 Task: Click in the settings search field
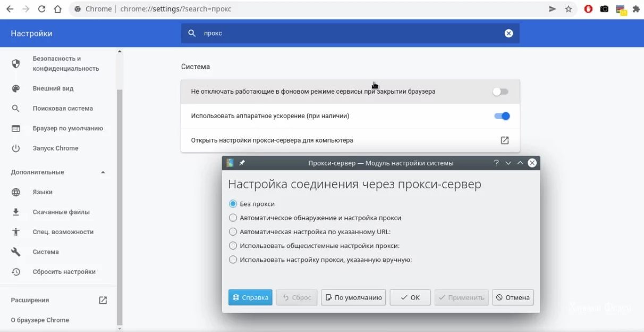[350, 33]
